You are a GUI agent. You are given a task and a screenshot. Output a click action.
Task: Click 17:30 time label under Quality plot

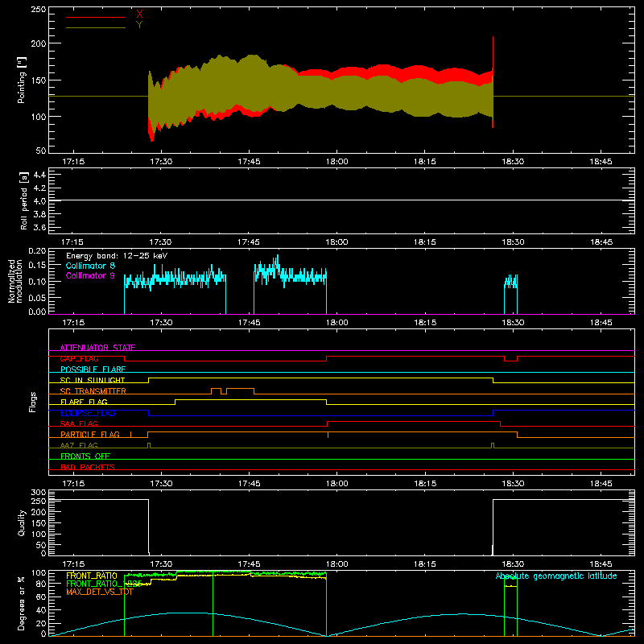pos(161,564)
